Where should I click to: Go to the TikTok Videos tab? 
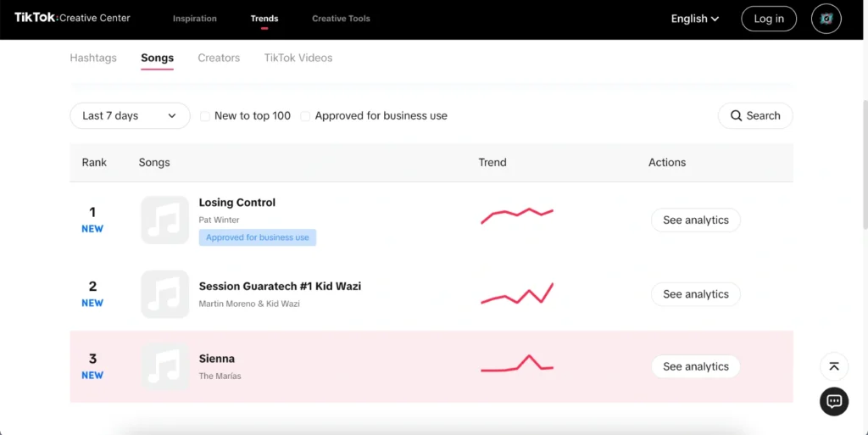(x=298, y=58)
